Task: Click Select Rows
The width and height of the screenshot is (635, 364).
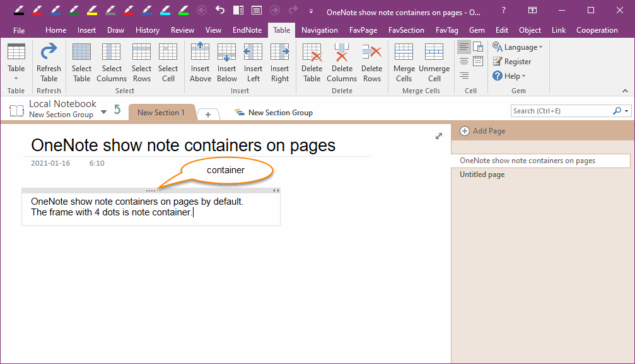Action: [x=141, y=63]
